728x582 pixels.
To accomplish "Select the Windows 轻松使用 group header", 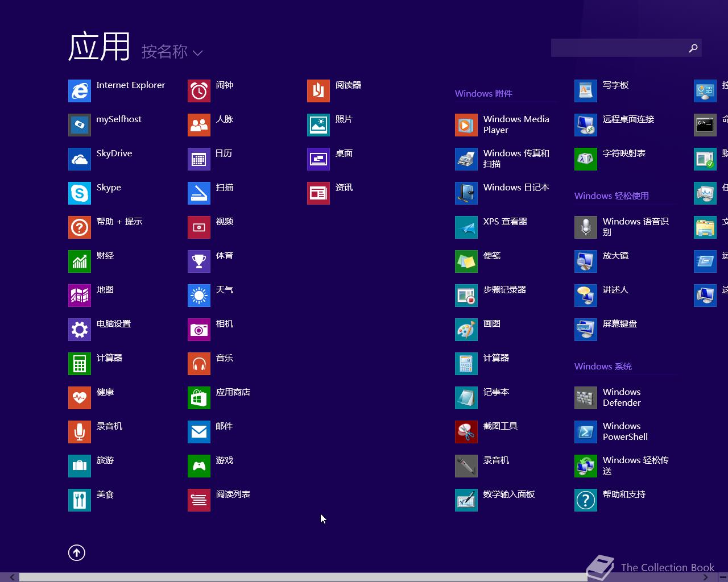I will [611, 196].
